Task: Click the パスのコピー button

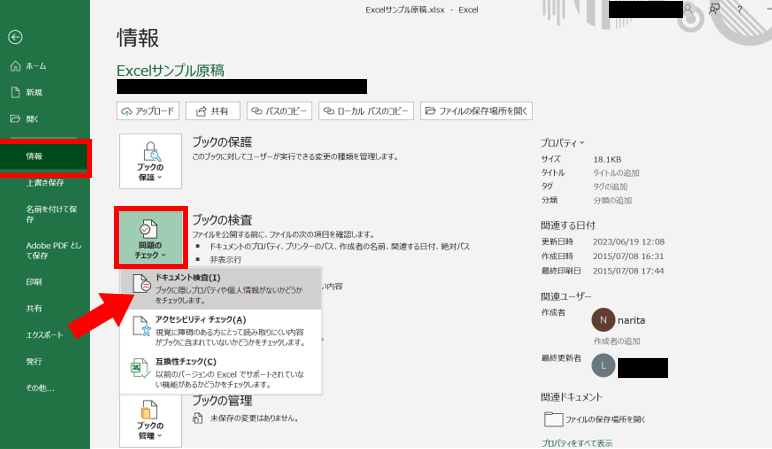Action: [279, 111]
